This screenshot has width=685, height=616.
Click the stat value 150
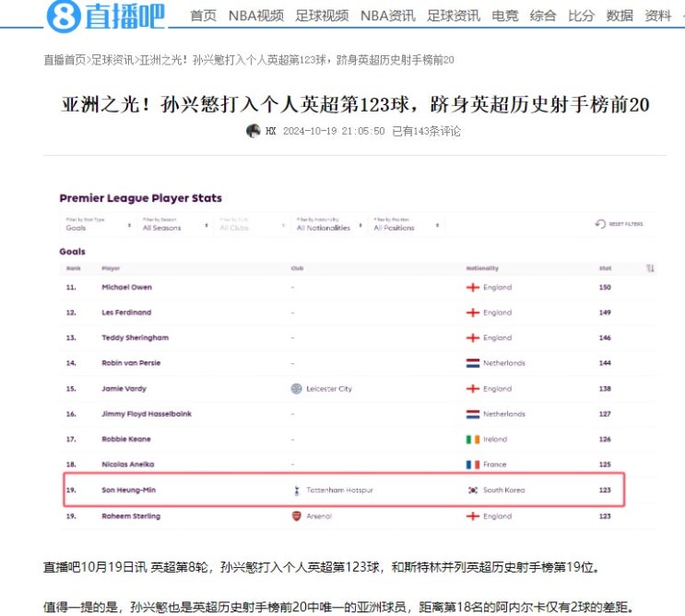[605, 287]
